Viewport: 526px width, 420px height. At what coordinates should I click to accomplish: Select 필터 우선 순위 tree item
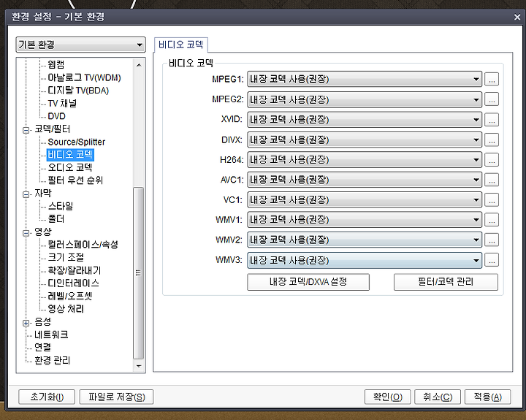(75, 180)
